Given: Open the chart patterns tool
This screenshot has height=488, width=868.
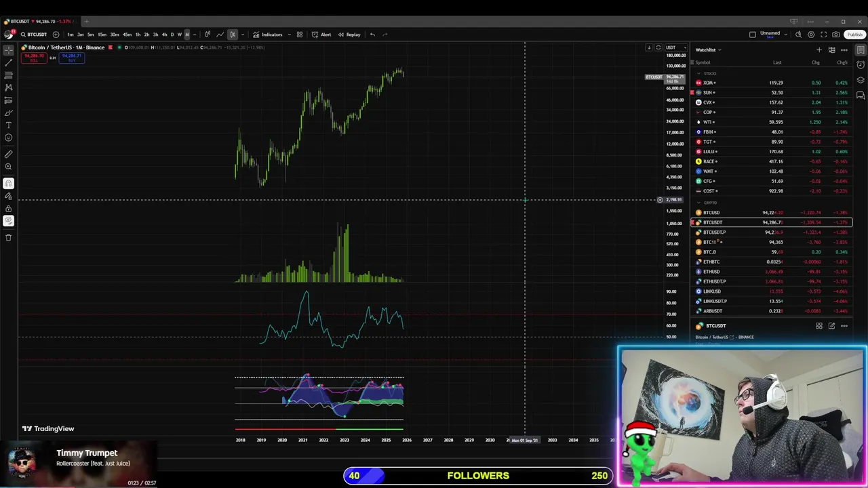Looking at the screenshot, I should tap(8, 87).
